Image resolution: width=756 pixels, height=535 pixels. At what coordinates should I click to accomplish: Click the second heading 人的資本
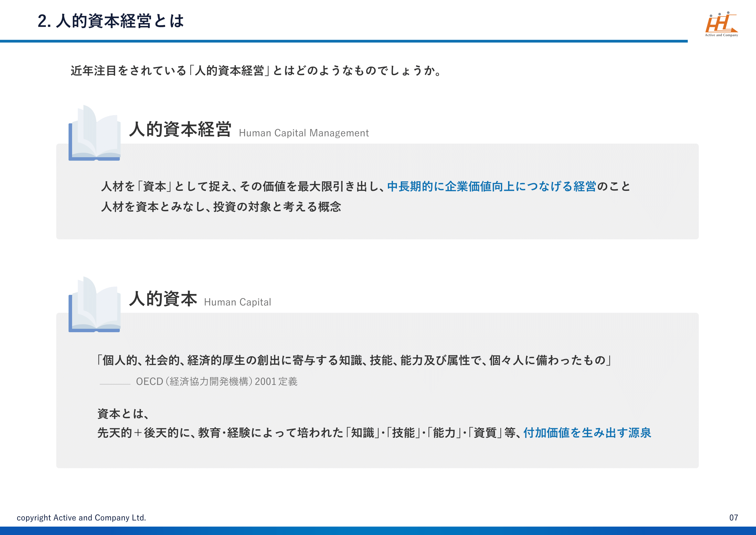[x=163, y=299]
